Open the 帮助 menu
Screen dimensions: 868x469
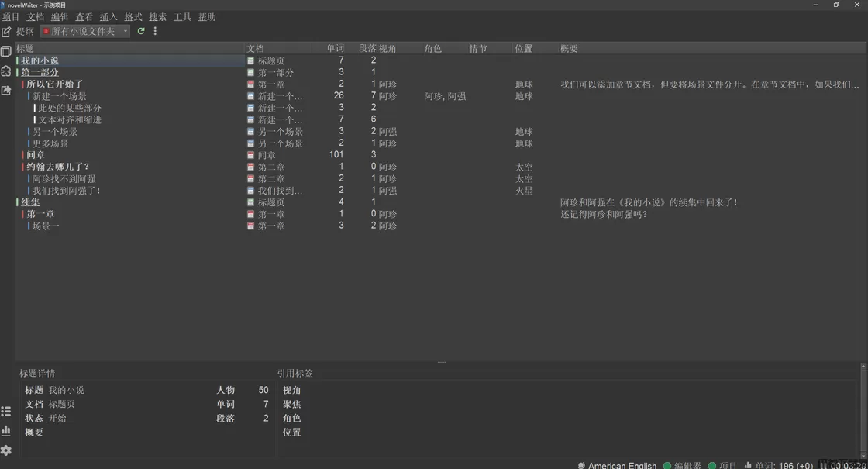click(x=206, y=17)
